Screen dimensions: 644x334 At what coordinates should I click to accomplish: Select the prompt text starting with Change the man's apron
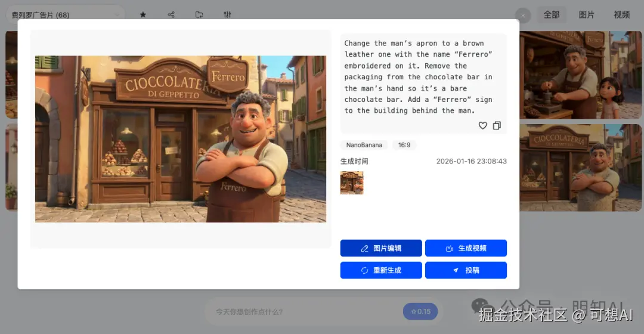click(x=418, y=77)
